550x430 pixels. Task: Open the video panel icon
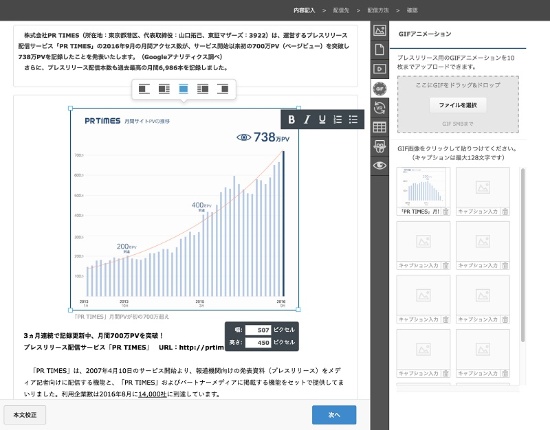click(x=380, y=69)
